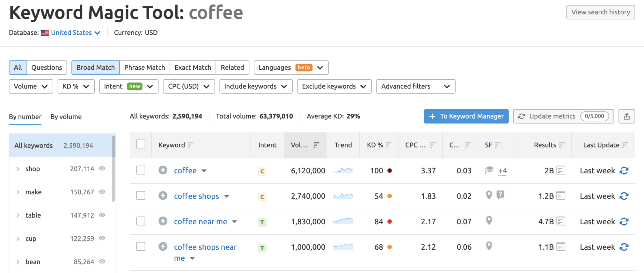Open the KD % filter dropdown
The height and width of the screenshot is (273, 644).
(76, 86)
